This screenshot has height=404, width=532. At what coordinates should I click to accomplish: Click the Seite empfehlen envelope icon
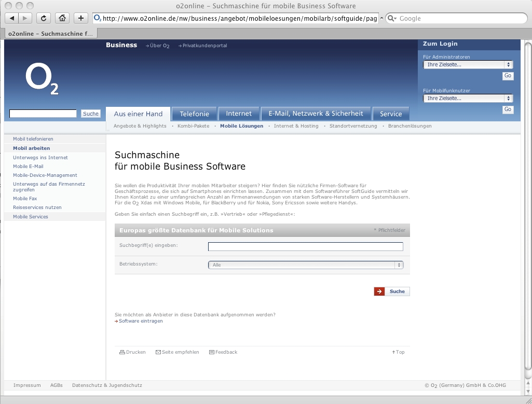158,352
